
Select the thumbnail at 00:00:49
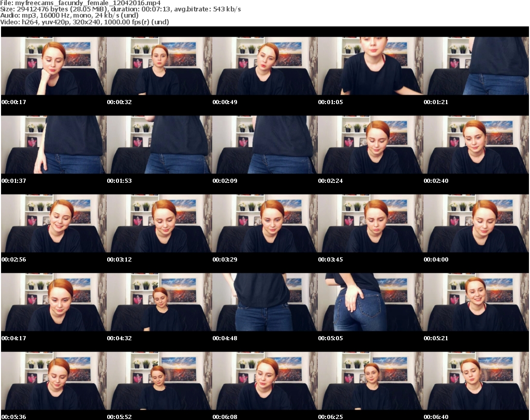pyautogui.click(x=265, y=66)
